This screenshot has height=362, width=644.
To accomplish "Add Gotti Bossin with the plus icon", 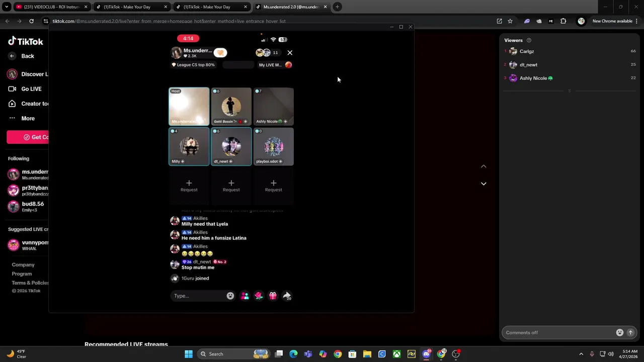I will click(x=246, y=122).
